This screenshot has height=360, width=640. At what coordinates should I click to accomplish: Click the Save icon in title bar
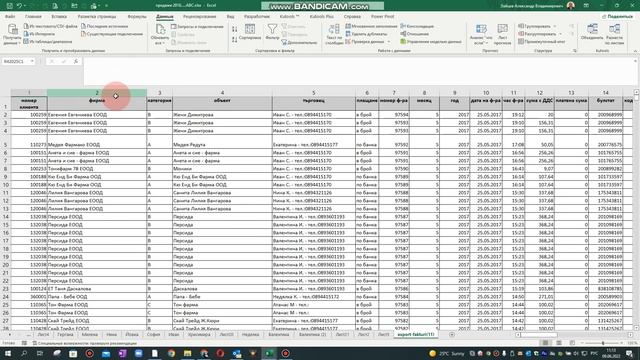tap(10, 6)
